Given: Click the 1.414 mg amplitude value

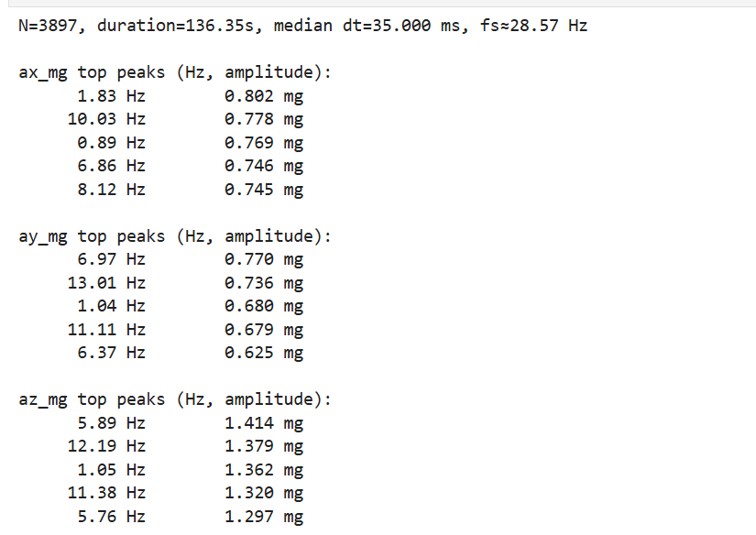Looking at the screenshot, I should click(264, 423).
